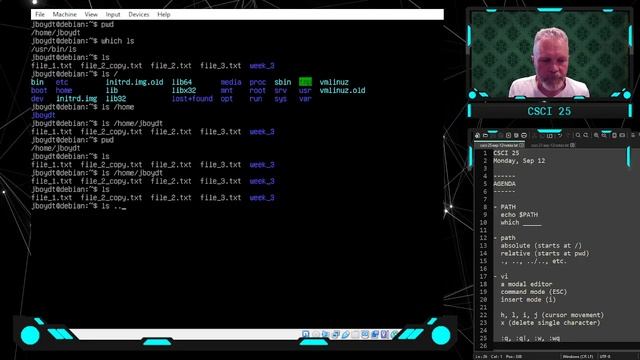Click the CSCI 25 overlay label
The width and height of the screenshot is (640, 360).
[x=549, y=111]
